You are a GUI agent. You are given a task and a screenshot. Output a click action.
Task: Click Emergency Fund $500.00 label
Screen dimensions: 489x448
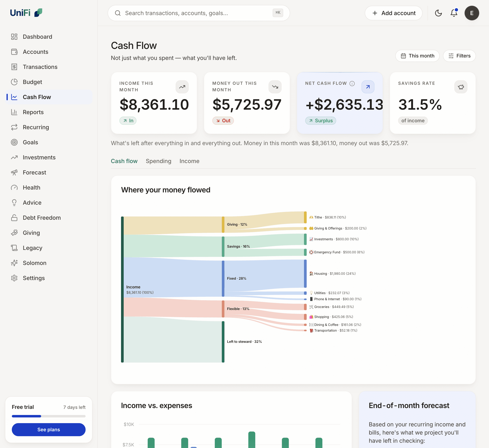tap(337, 252)
